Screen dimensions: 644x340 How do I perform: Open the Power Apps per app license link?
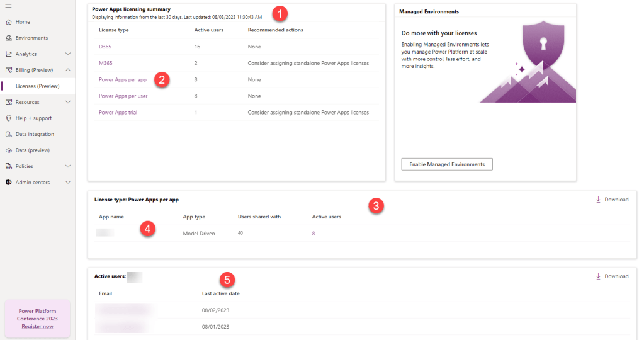point(123,80)
